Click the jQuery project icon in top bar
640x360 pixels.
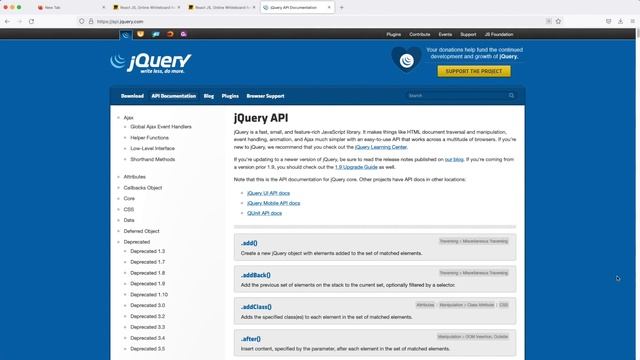(126, 35)
